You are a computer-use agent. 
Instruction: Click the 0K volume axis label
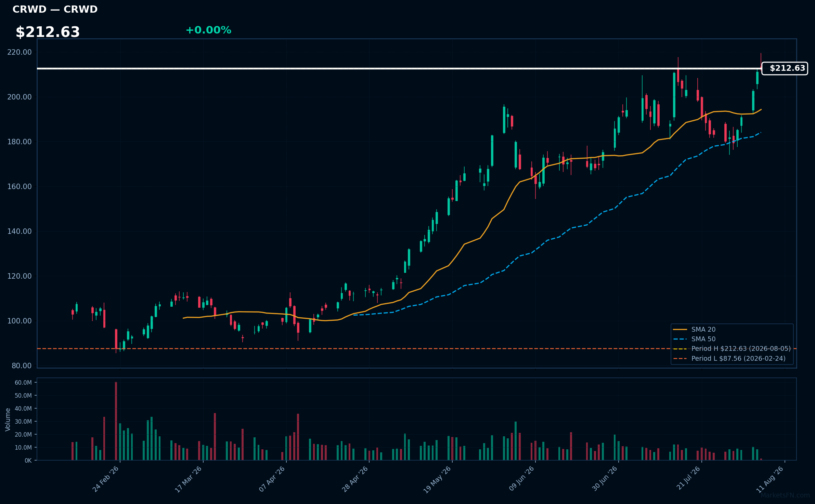(x=28, y=461)
